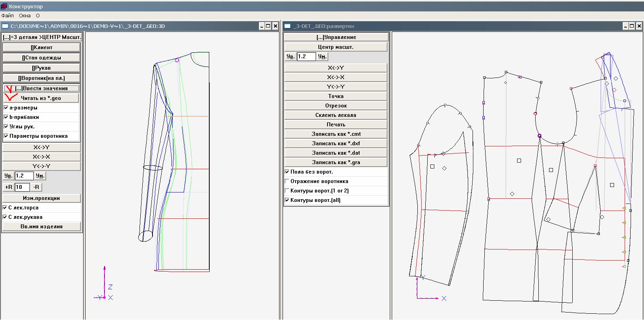
Task: Expand the []Клиент section
Action: 41,47
